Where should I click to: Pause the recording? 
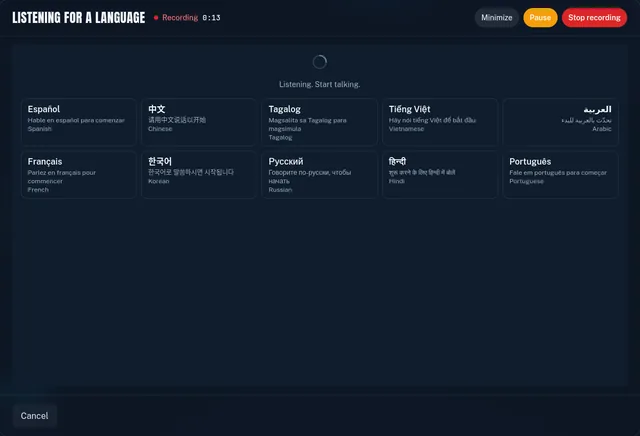click(x=540, y=18)
